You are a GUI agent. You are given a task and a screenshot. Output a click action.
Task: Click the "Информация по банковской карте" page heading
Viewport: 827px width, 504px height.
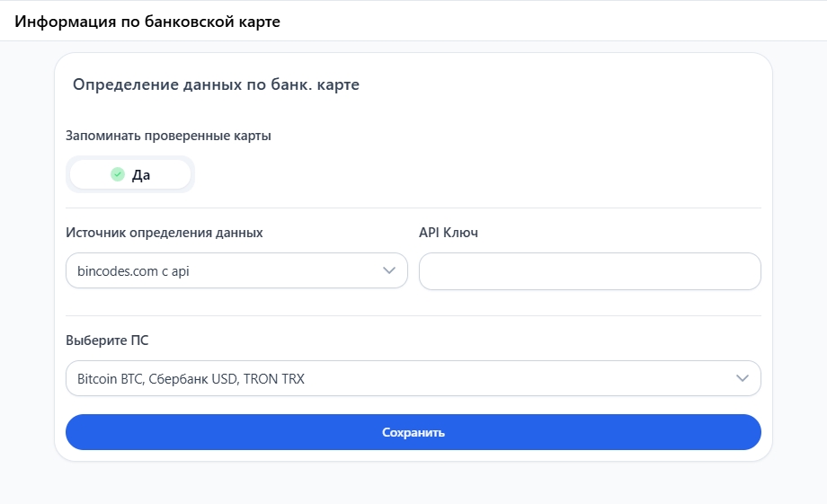[147, 22]
